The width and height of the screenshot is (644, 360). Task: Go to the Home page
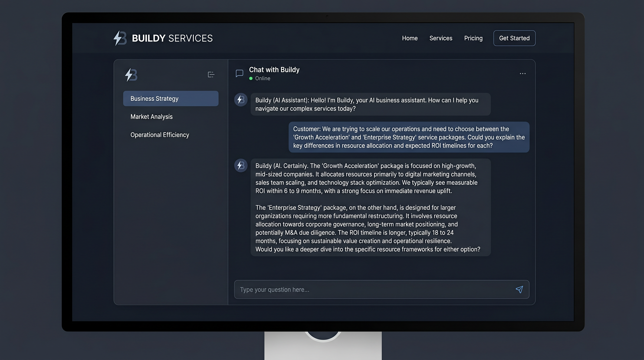click(x=410, y=38)
